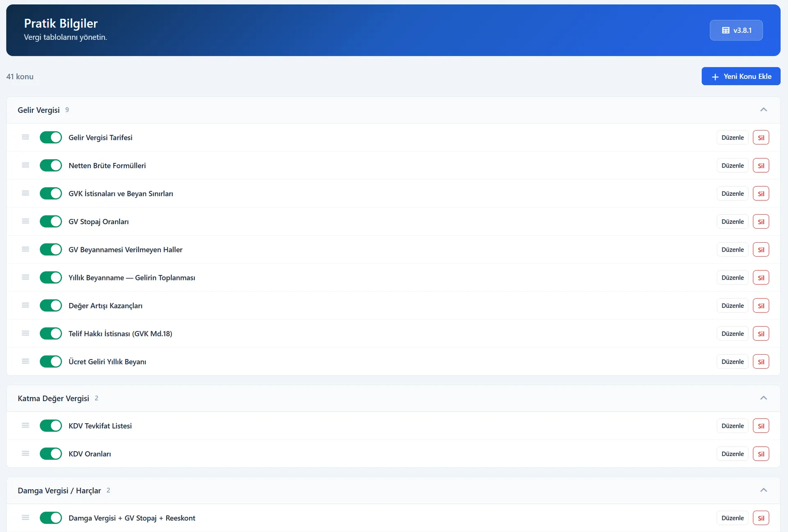The height and width of the screenshot is (532, 788).
Task: Click drag handle for Ücret Geliri Yıllık Beyanı
Action: tap(25, 361)
